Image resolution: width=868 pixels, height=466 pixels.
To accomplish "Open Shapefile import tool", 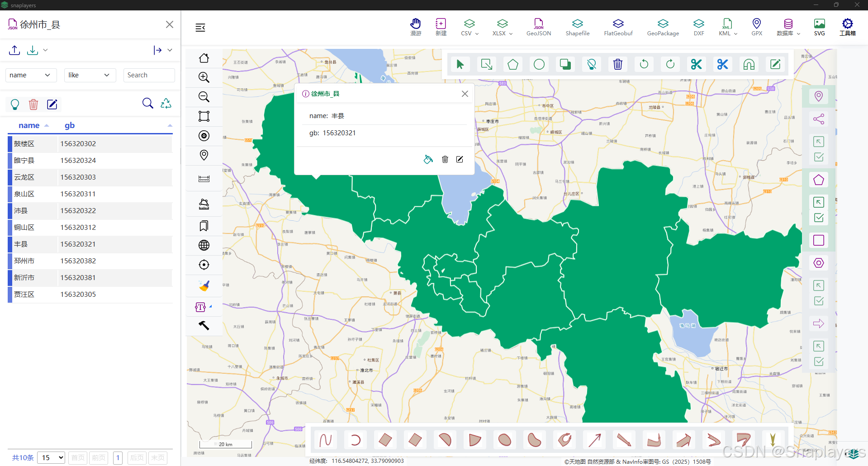I will pyautogui.click(x=578, y=27).
